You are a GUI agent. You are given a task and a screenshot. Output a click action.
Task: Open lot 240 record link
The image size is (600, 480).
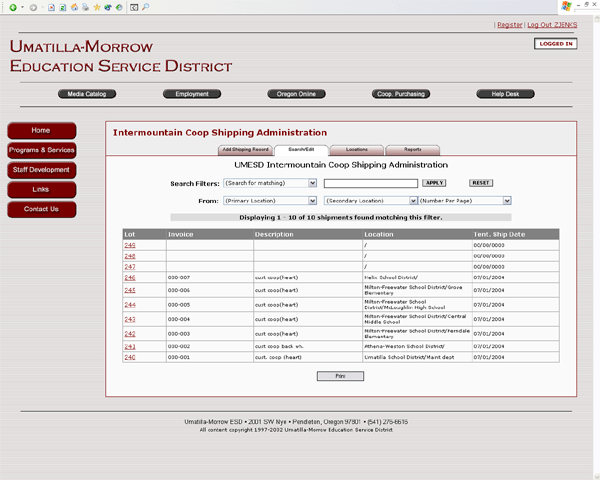coord(130,357)
